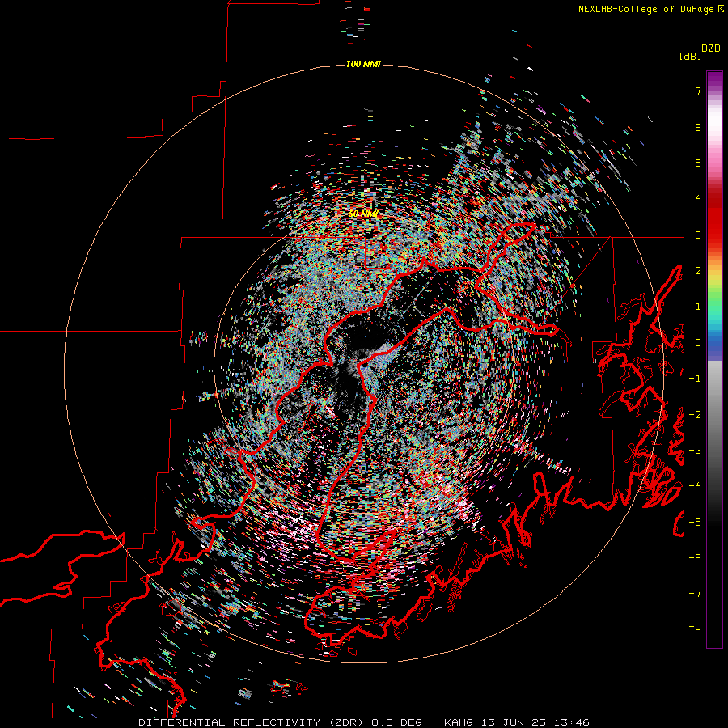
Task: Click the DIFFERENTIAL REFLECTIVITY (ZDR) caption text
Action: (252, 722)
